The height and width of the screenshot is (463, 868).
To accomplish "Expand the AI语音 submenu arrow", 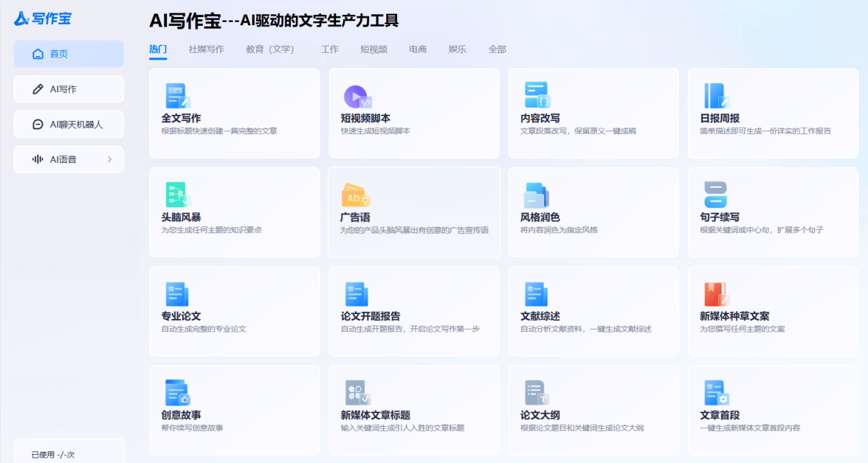I will [110, 159].
